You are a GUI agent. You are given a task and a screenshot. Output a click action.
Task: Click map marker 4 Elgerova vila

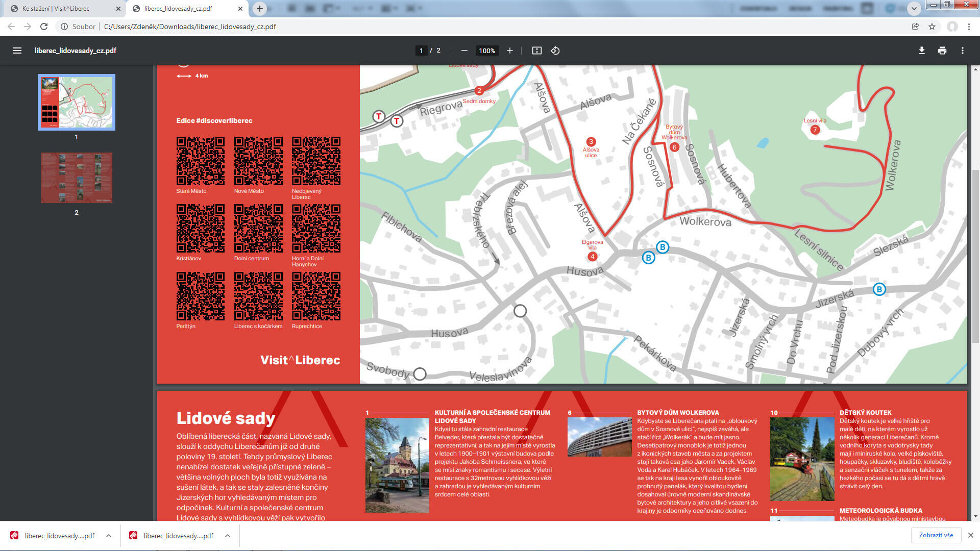tap(592, 257)
